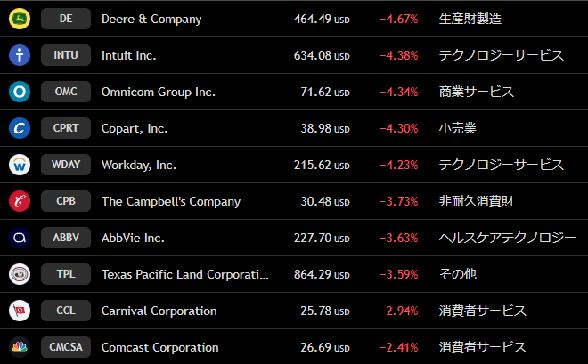Click the ヘルスケアテクノロジー sector link

click(x=508, y=238)
